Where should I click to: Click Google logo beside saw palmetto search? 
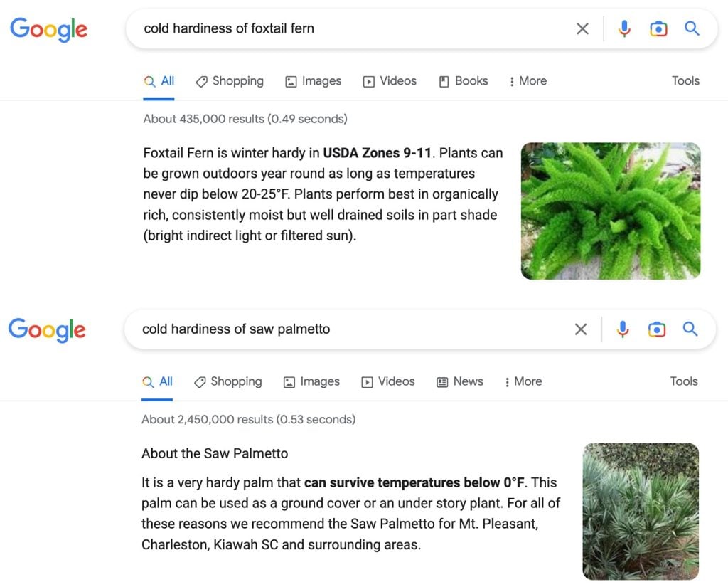[x=48, y=330]
